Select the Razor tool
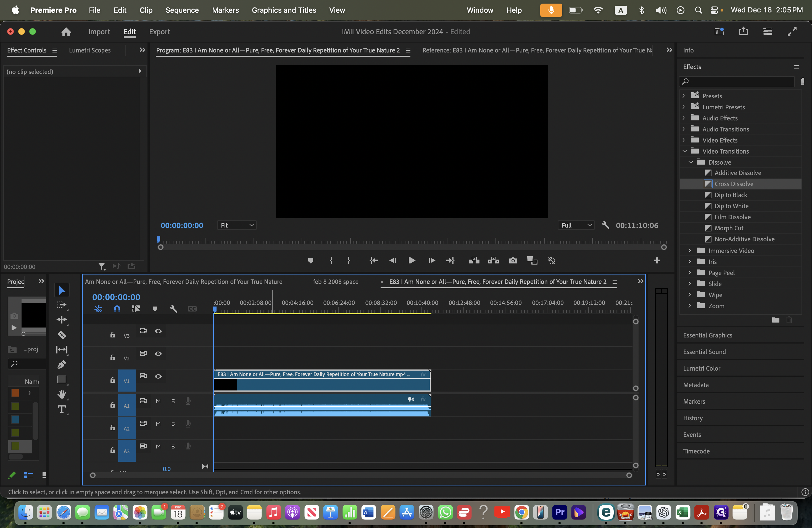 pyautogui.click(x=62, y=335)
